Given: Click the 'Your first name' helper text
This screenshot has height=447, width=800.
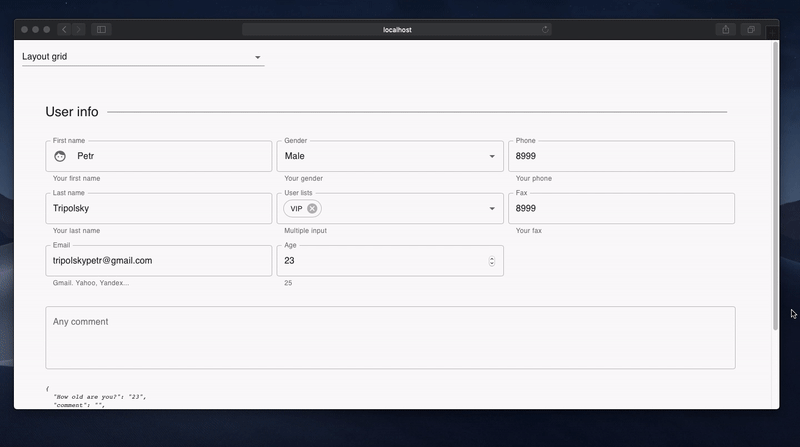Looking at the screenshot, I should pyautogui.click(x=77, y=179).
